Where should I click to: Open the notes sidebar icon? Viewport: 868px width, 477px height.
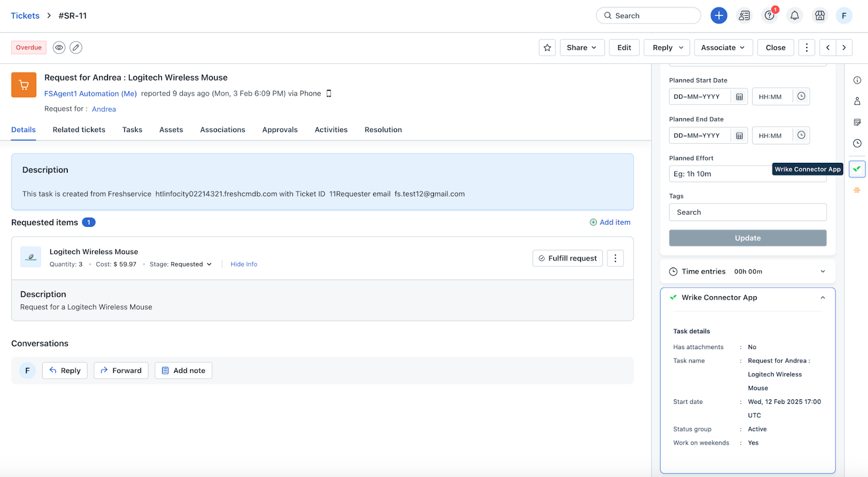point(857,122)
